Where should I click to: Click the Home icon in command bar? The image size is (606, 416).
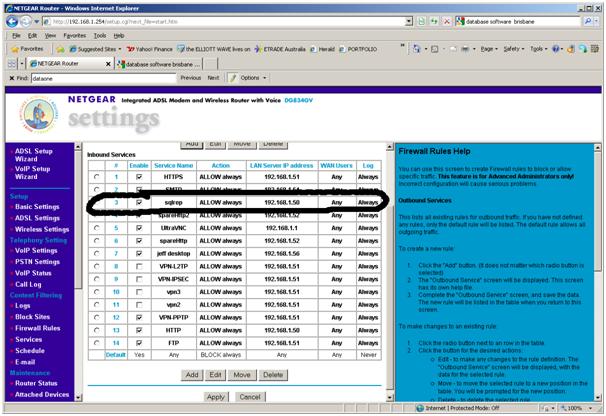coord(417,49)
